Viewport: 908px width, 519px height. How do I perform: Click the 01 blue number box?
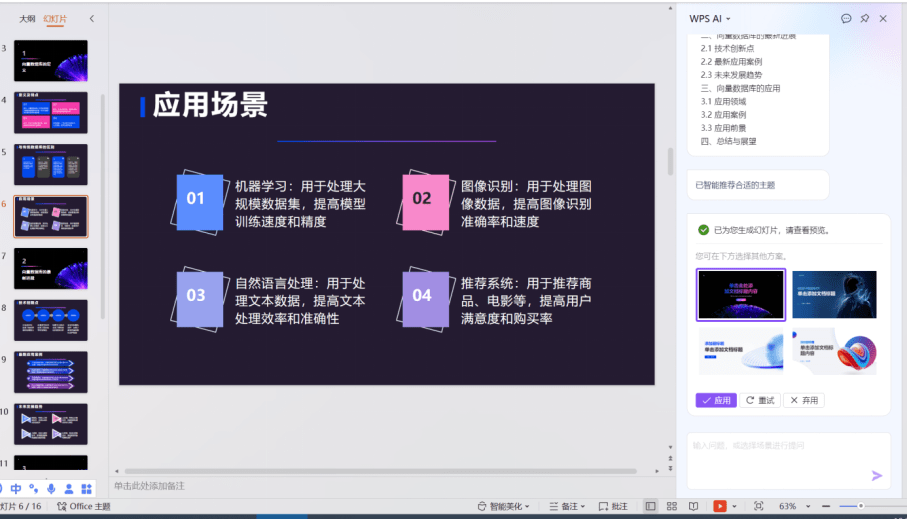[199, 202]
